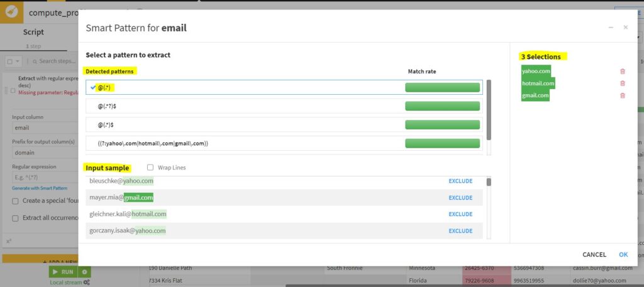
Task: Click the yahoo.com chip in Selections
Action: coord(536,71)
